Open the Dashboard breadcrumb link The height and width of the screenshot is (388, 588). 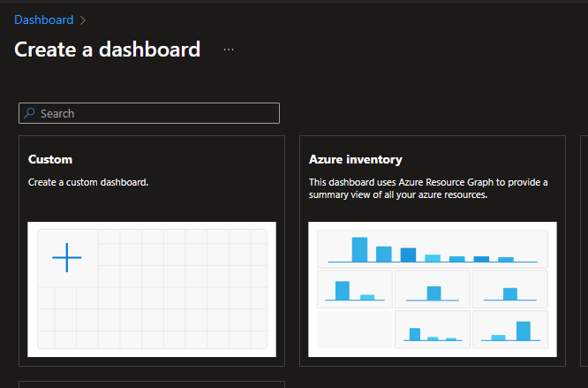pyautogui.click(x=44, y=20)
